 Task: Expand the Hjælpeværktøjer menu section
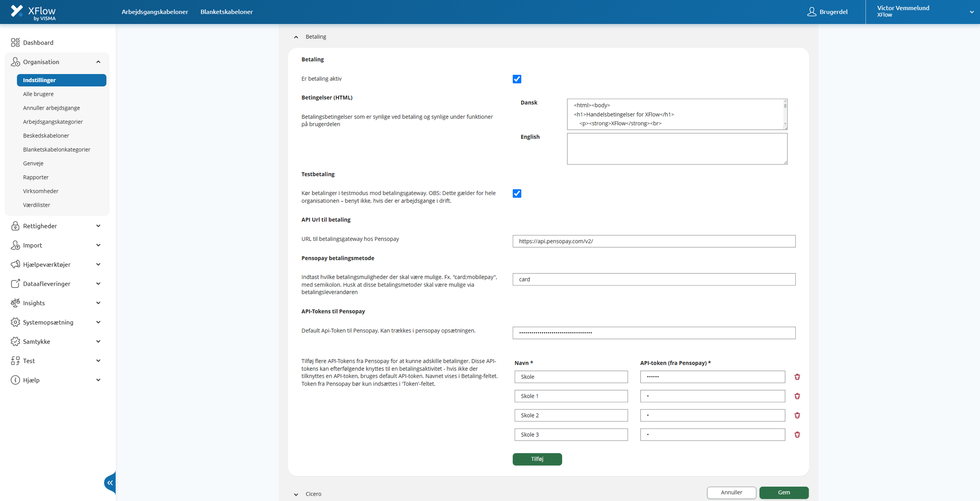pyautogui.click(x=98, y=264)
